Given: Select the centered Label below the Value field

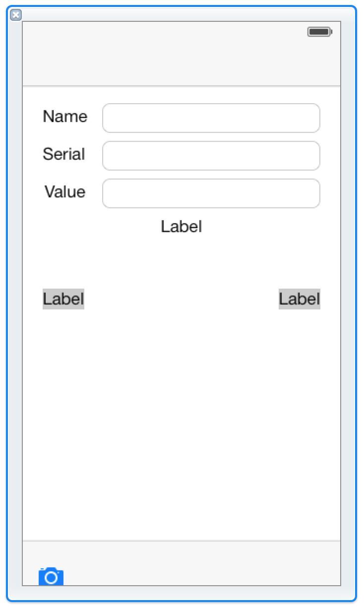Looking at the screenshot, I should 182,227.
